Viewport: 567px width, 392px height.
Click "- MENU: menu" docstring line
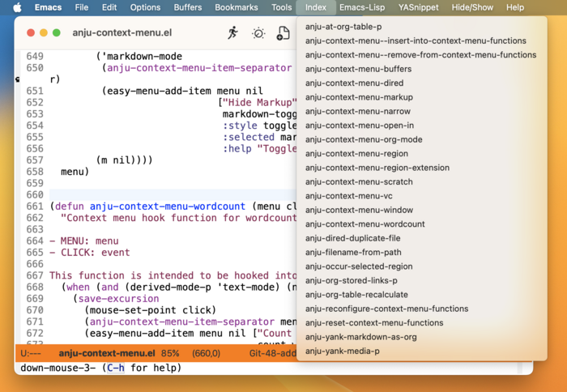click(x=84, y=241)
